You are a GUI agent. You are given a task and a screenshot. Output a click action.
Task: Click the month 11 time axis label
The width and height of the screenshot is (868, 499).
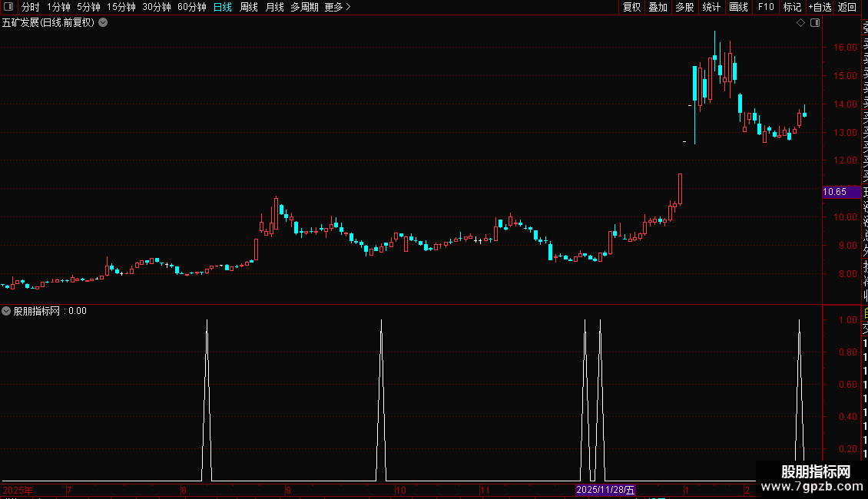[x=485, y=491]
